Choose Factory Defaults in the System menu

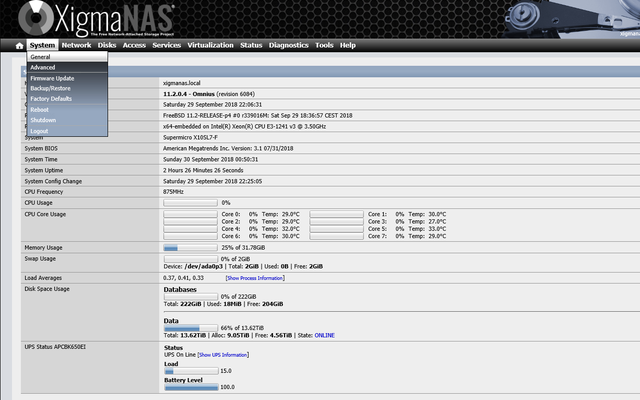point(67,99)
